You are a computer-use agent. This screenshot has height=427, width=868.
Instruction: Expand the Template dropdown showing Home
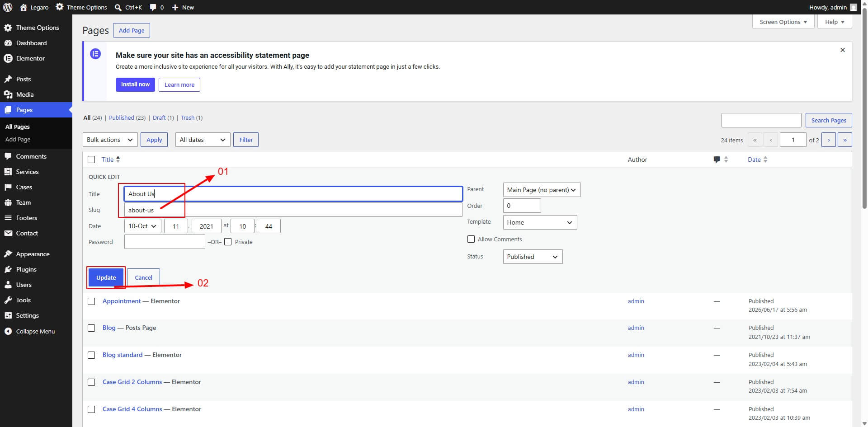point(540,222)
